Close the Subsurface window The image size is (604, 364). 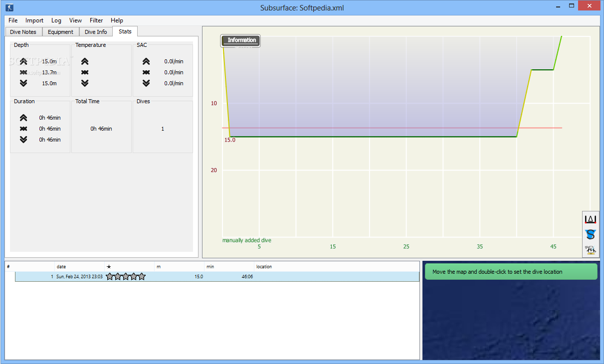pyautogui.click(x=590, y=5)
